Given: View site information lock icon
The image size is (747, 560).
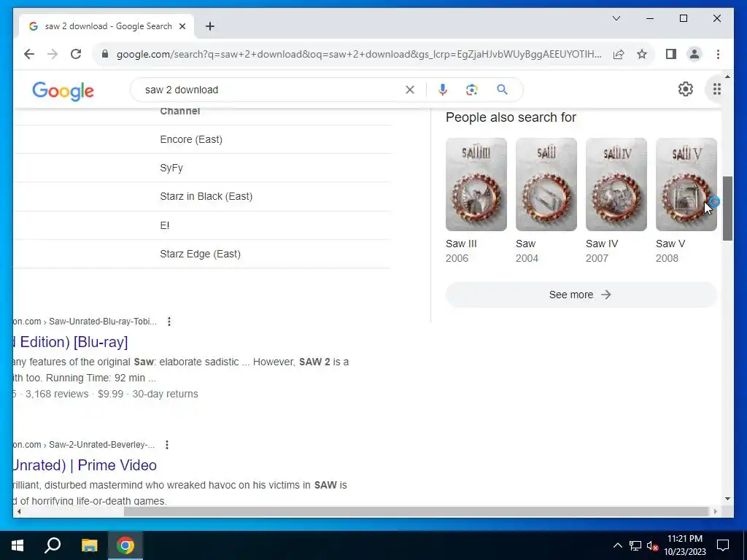Looking at the screenshot, I should pos(105,54).
